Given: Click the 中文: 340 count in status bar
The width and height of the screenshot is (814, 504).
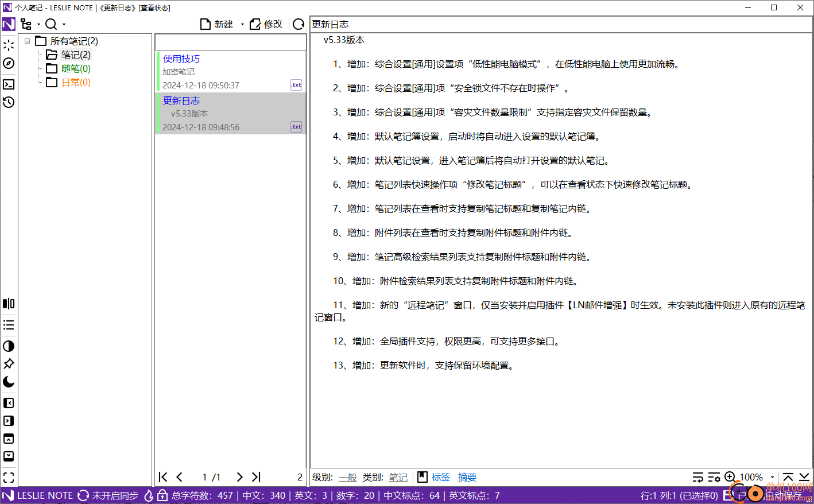Looking at the screenshot, I should [x=264, y=495].
